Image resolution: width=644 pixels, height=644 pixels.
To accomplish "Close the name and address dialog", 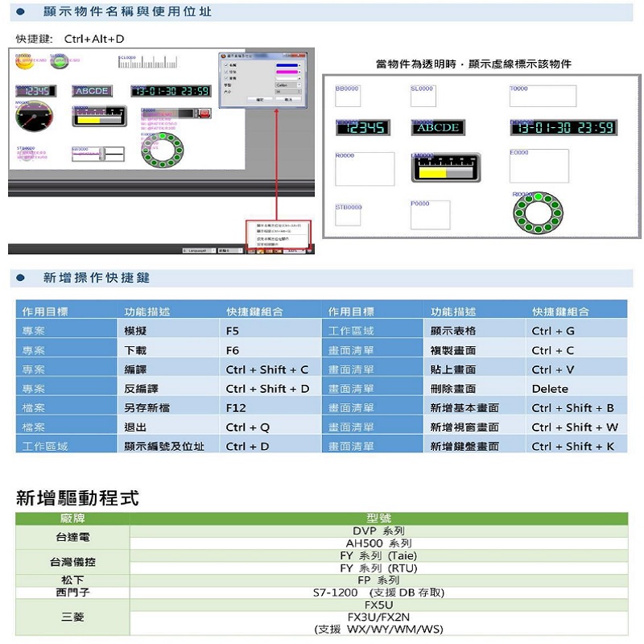I will click(299, 56).
